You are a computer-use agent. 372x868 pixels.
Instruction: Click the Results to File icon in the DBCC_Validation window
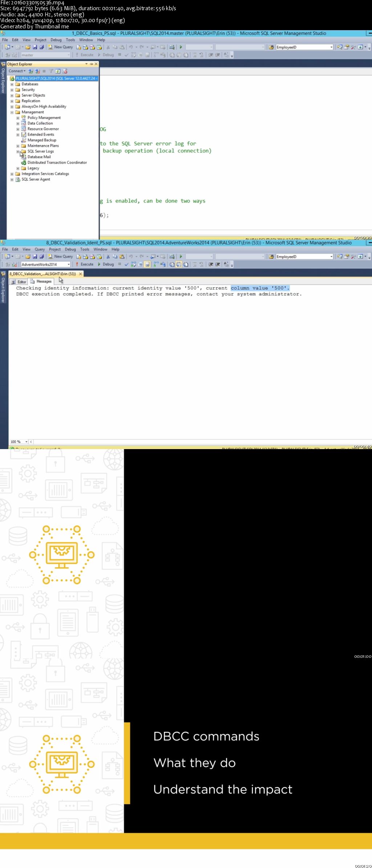point(186,264)
